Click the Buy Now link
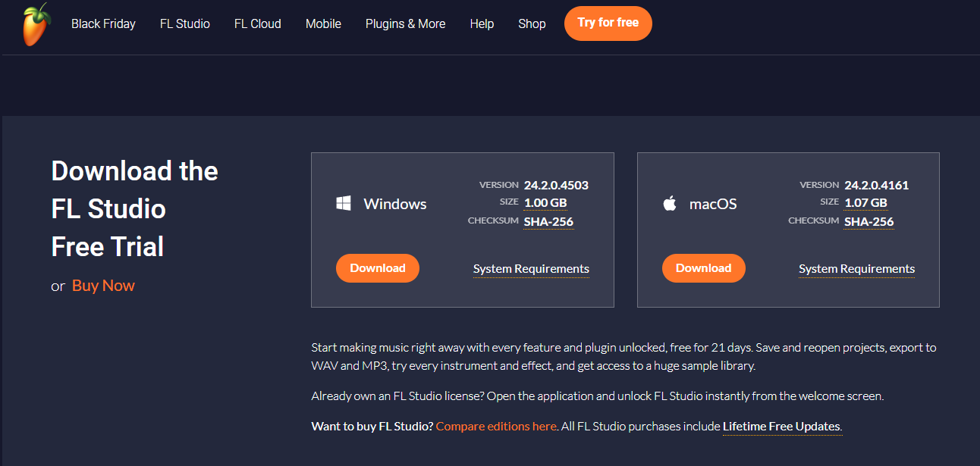This screenshot has height=466, width=980. coord(103,286)
